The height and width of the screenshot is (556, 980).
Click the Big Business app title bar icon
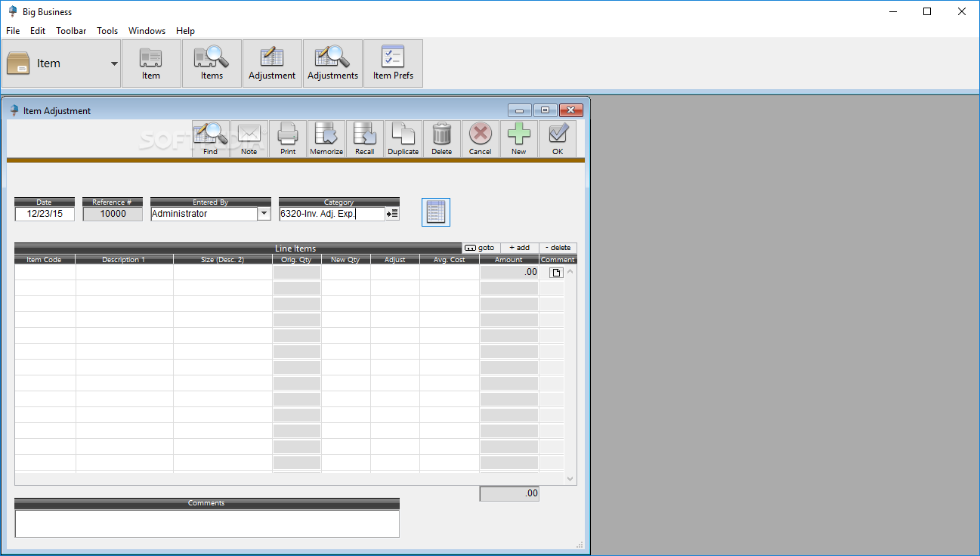[13, 11]
